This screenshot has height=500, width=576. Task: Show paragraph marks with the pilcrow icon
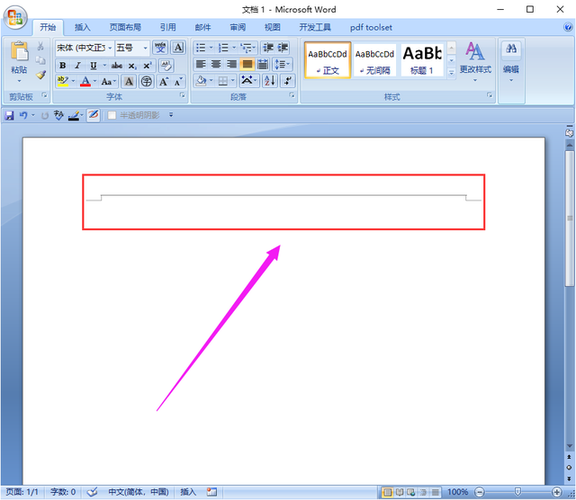[x=288, y=80]
